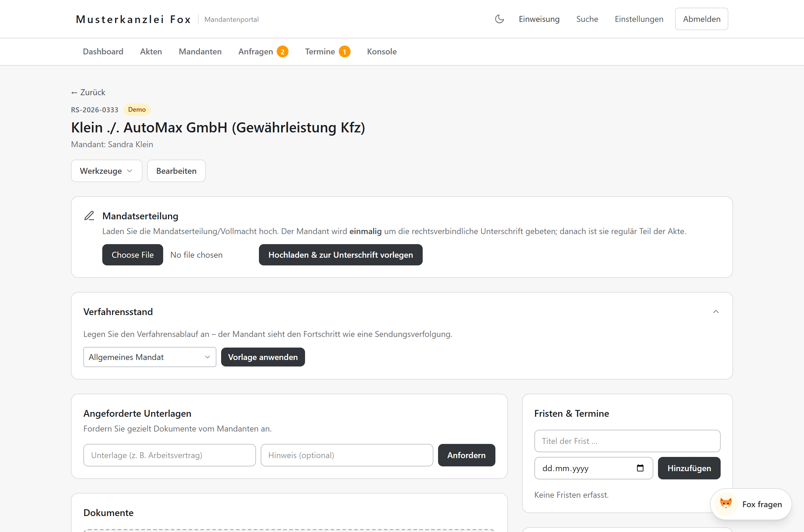Go to the Akten tab
Viewport: 804px width, 532px height.
pyautogui.click(x=151, y=51)
